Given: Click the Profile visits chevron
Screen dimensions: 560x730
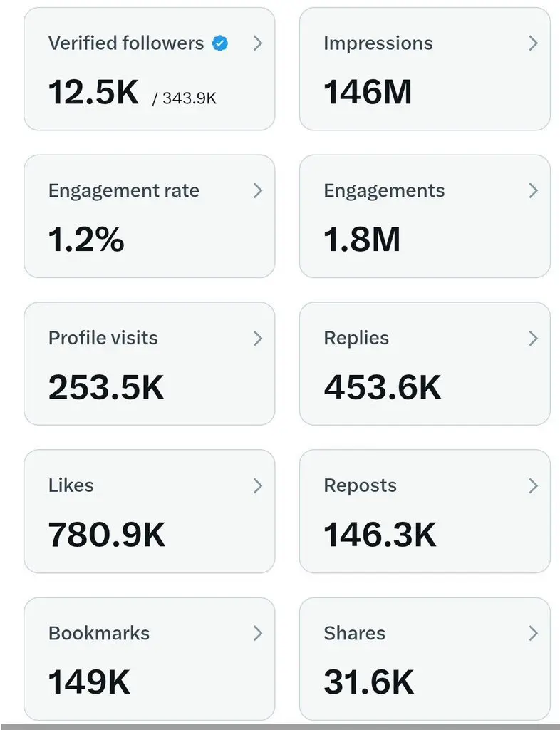Looking at the screenshot, I should [258, 339].
